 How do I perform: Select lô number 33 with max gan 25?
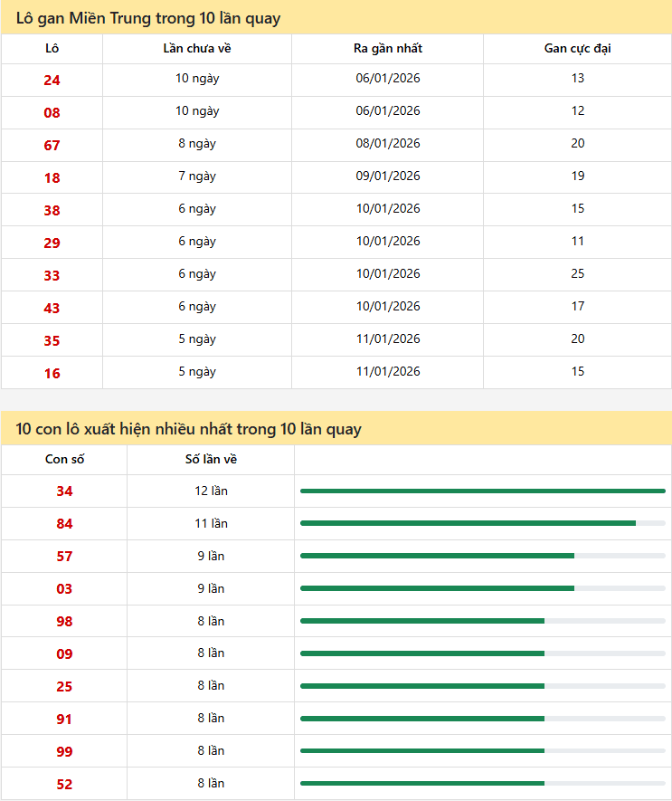pos(52,275)
